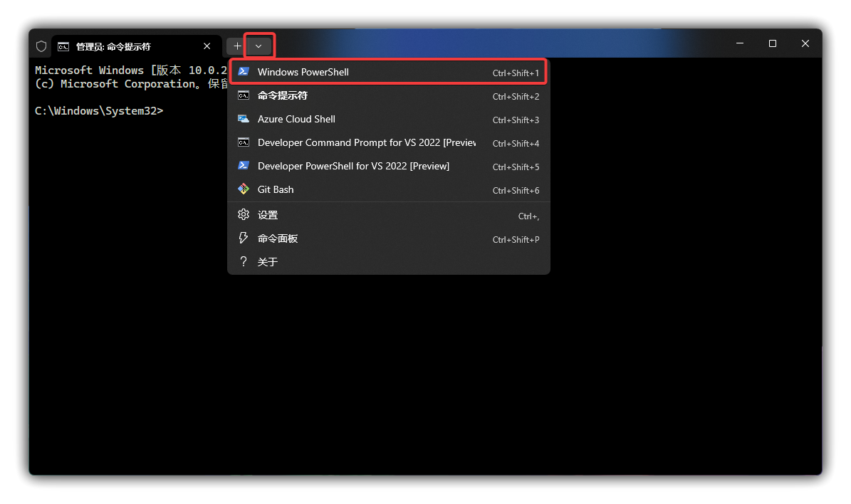851x504 pixels.
Task: Click the Developer PowerShell for VS 2022 icon
Action: [x=244, y=166]
